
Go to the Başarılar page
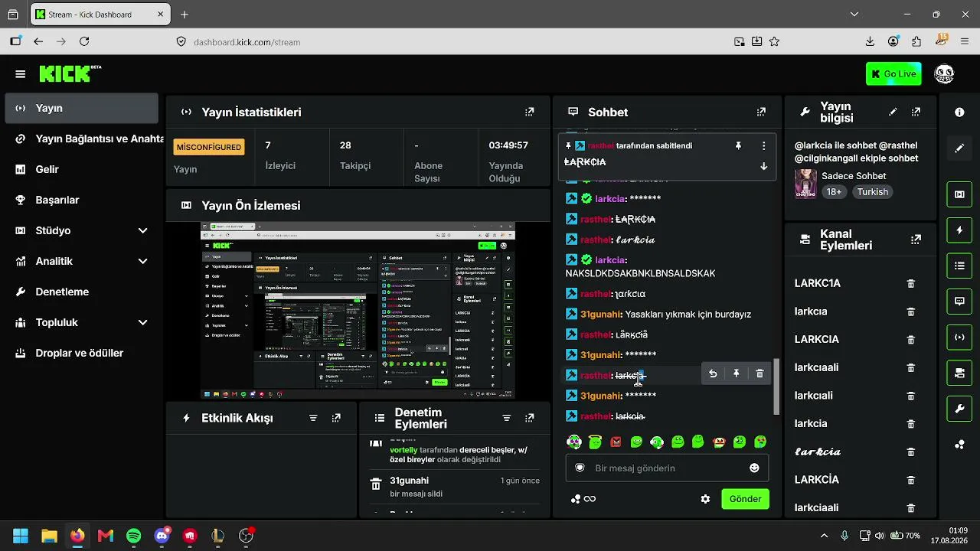click(81, 200)
